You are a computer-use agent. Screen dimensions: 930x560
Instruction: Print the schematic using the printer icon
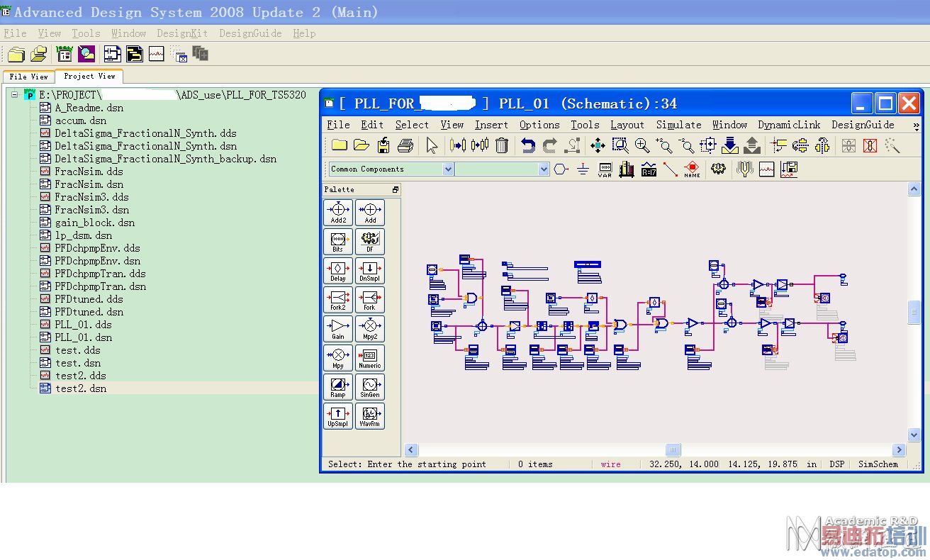(x=405, y=146)
